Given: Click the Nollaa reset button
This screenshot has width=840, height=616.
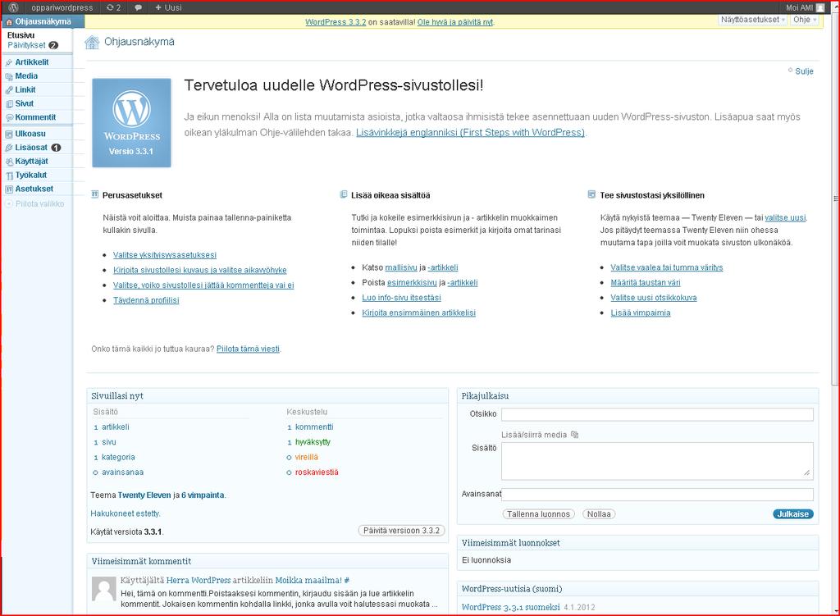Looking at the screenshot, I should (598, 514).
